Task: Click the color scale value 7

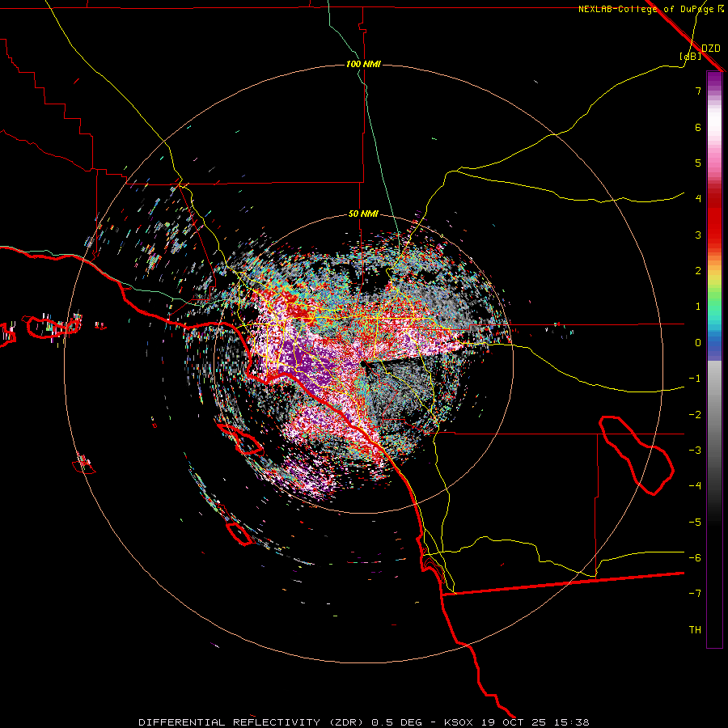Action: click(698, 91)
